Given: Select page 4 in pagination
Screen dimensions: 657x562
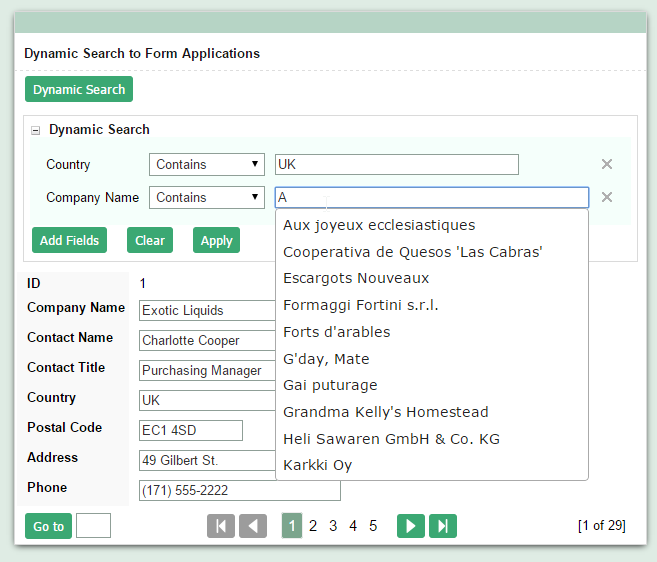Looking at the screenshot, I should click(x=353, y=526).
